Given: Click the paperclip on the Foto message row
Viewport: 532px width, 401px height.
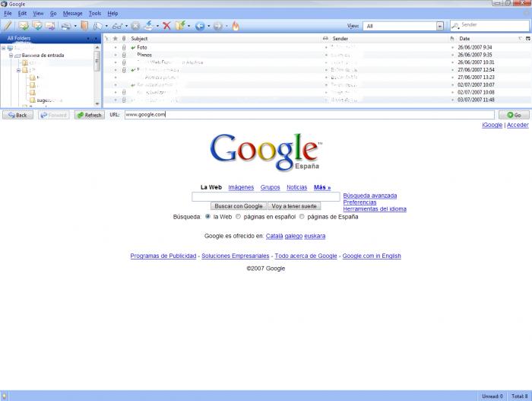Looking at the screenshot, I should pyautogui.click(x=124, y=48).
